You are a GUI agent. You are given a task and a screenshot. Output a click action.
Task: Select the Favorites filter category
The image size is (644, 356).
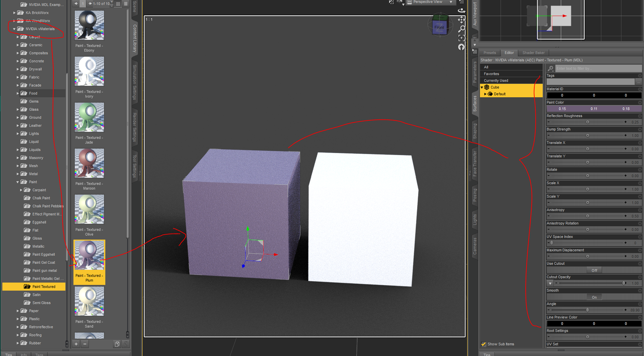click(x=511, y=74)
